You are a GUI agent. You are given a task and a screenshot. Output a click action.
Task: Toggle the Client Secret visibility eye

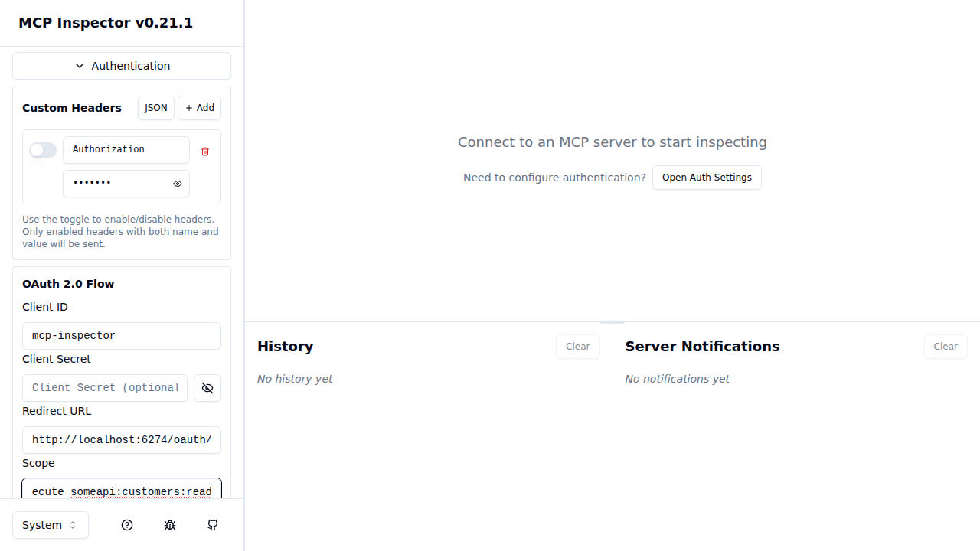pos(207,388)
